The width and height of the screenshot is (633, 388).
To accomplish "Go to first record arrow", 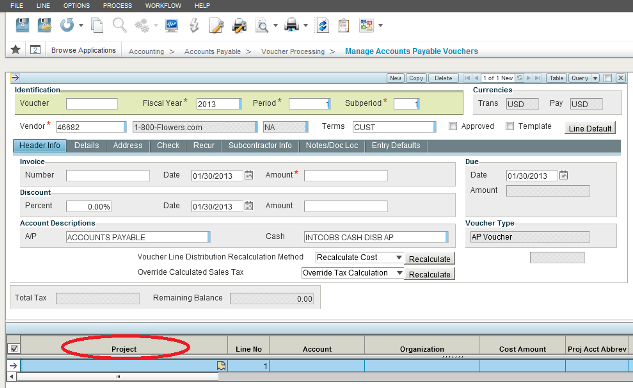I will tap(467, 78).
